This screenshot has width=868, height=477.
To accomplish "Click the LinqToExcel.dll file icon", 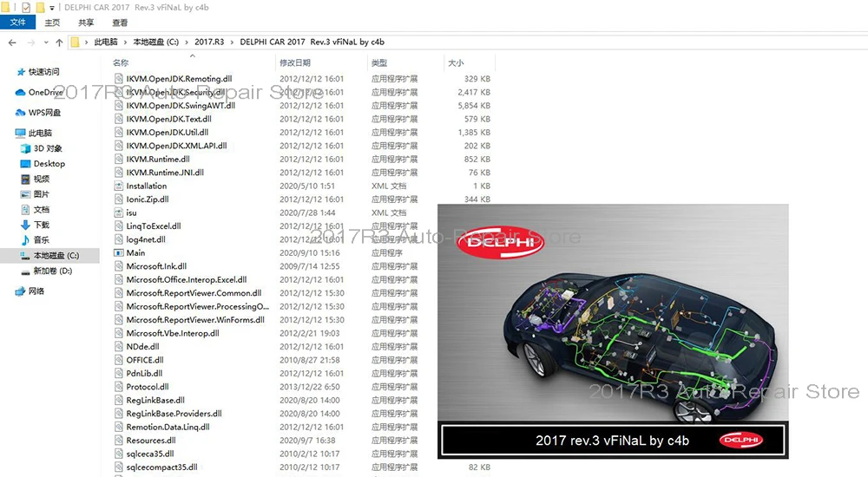I will (118, 225).
